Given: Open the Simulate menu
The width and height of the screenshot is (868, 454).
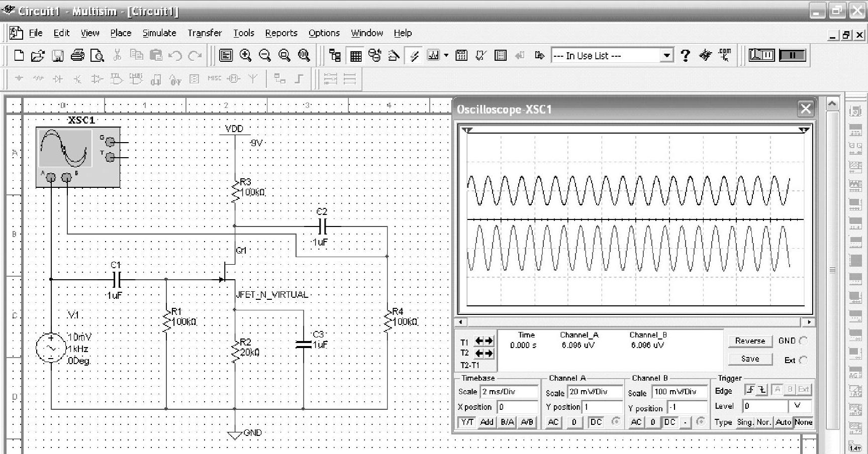Looking at the screenshot, I should pyautogui.click(x=159, y=33).
